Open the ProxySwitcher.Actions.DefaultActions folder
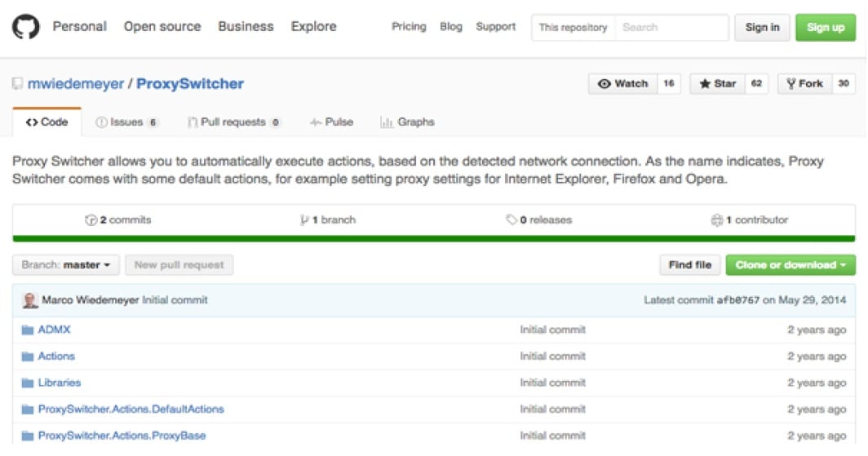This screenshot has width=868, height=456. [131, 410]
